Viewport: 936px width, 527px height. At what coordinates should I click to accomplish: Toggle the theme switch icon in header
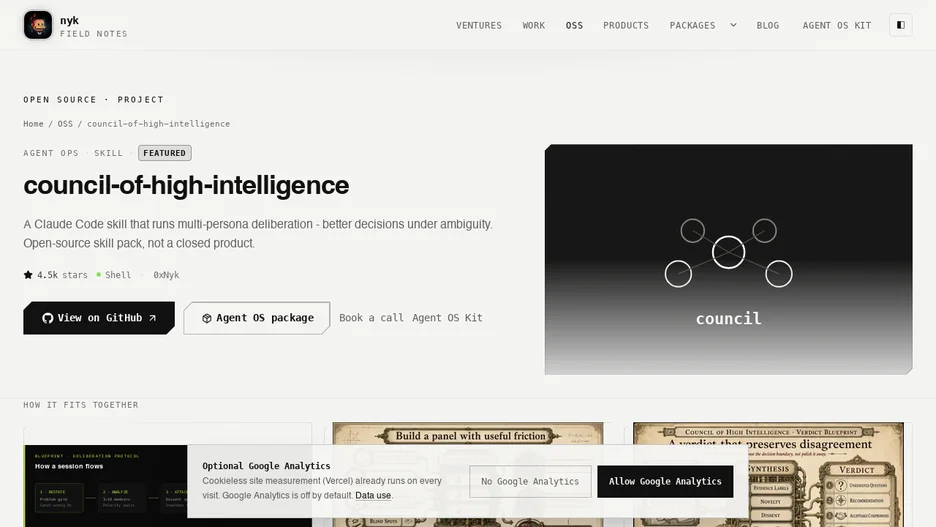click(x=901, y=25)
